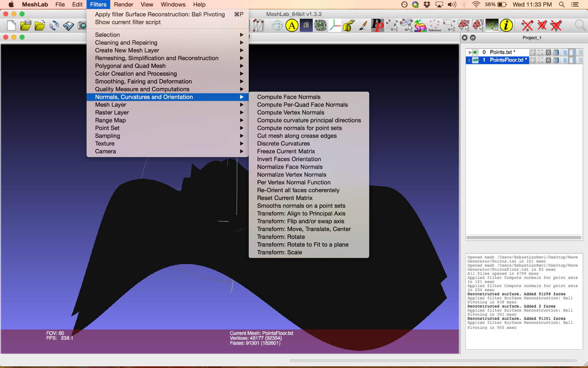This screenshot has height=368, width=588.
Task: Click the Import Mesh folder icon
Action: [40, 26]
